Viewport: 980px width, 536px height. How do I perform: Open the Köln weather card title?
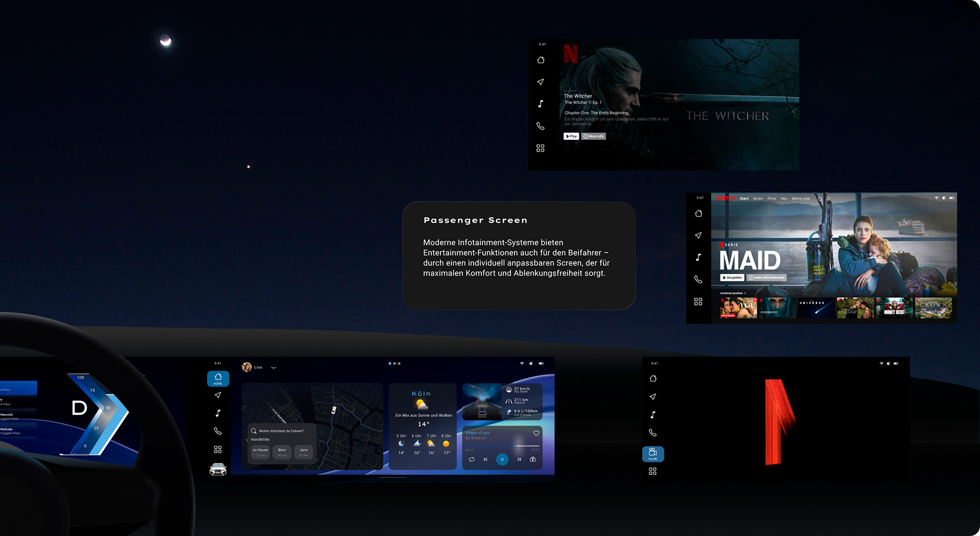[421, 394]
